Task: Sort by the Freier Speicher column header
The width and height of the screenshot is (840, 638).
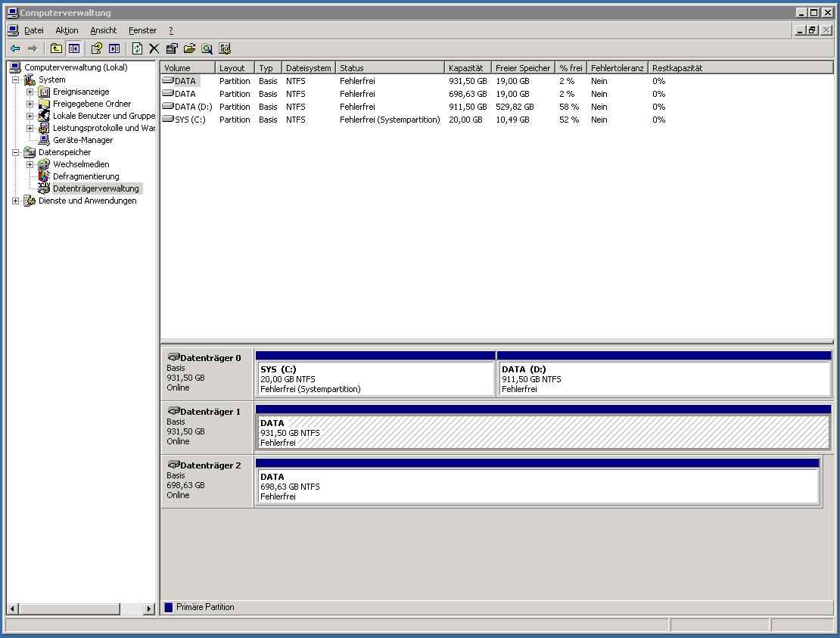Action: (524, 68)
